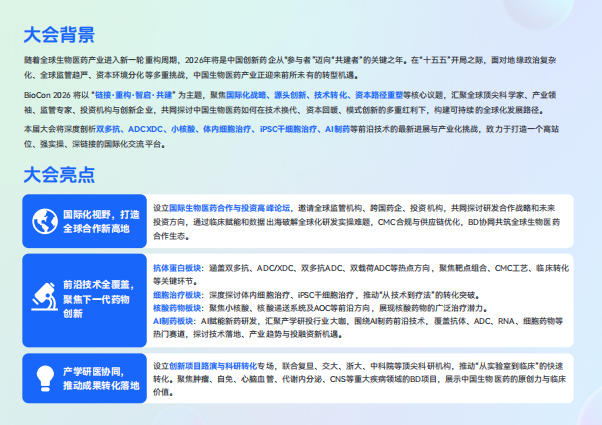Screen dimensions: 602x425
Task: Click the theme text 链接·重构·智启·共建
Action: tap(133, 95)
